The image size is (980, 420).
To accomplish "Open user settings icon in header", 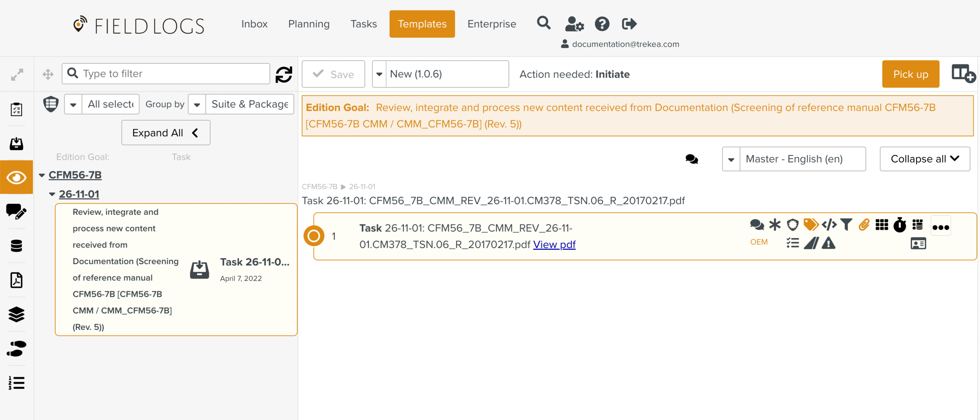I will click(574, 24).
